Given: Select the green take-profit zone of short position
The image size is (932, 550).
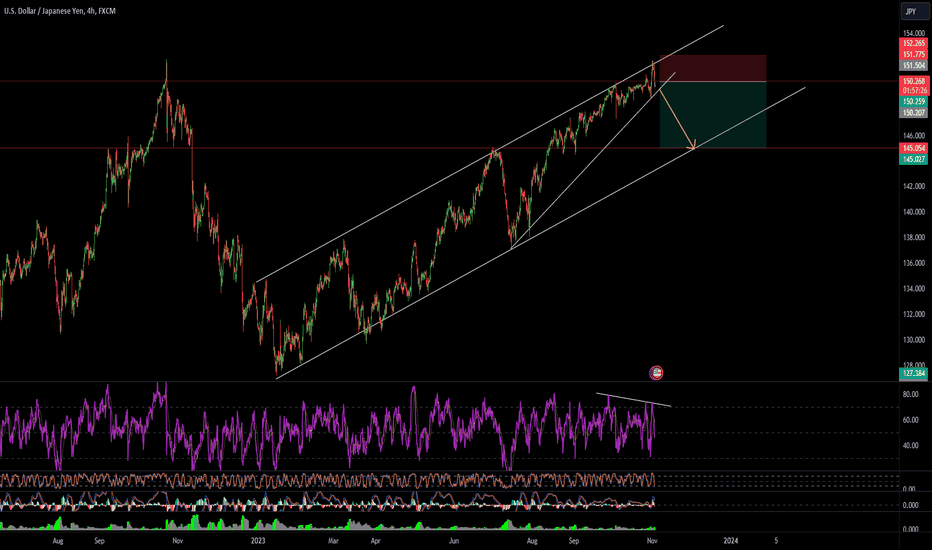Looking at the screenshot, I should [x=713, y=115].
